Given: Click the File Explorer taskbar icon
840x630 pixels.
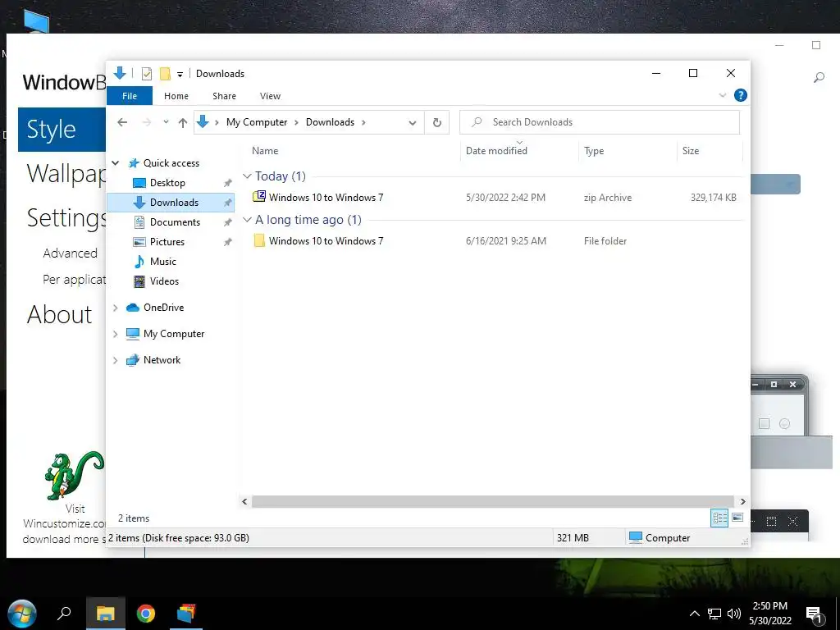Looking at the screenshot, I should 106,613.
